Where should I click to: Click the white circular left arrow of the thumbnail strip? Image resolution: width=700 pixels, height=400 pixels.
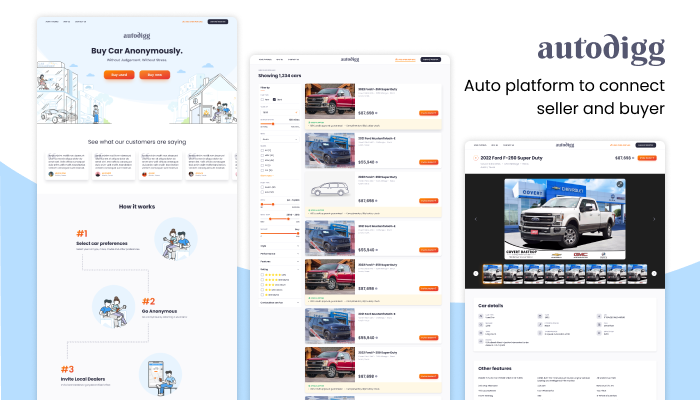click(475, 273)
